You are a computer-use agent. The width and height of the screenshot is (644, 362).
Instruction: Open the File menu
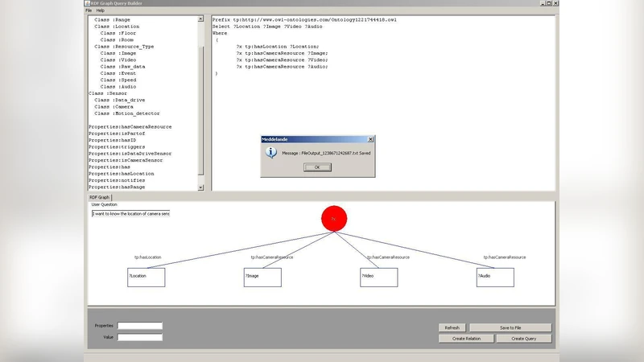pos(89,10)
